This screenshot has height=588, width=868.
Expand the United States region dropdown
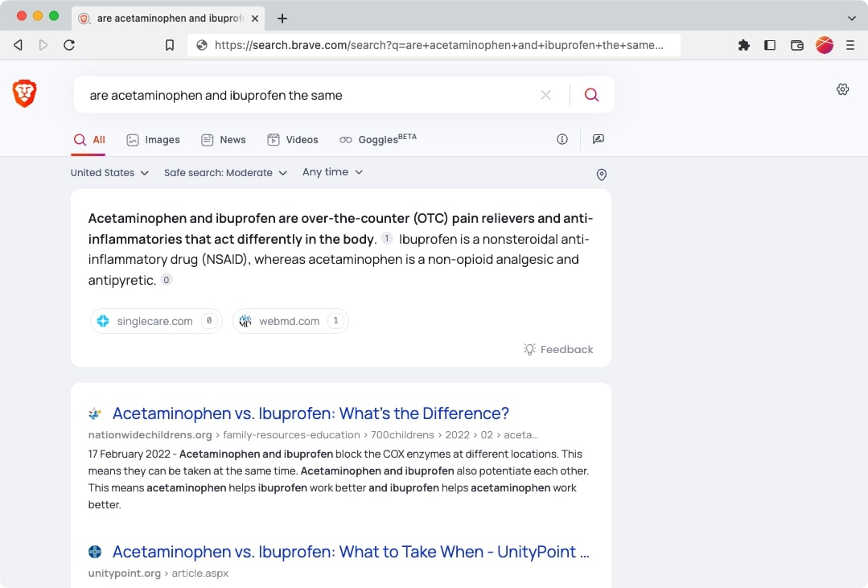tap(109, 173)
